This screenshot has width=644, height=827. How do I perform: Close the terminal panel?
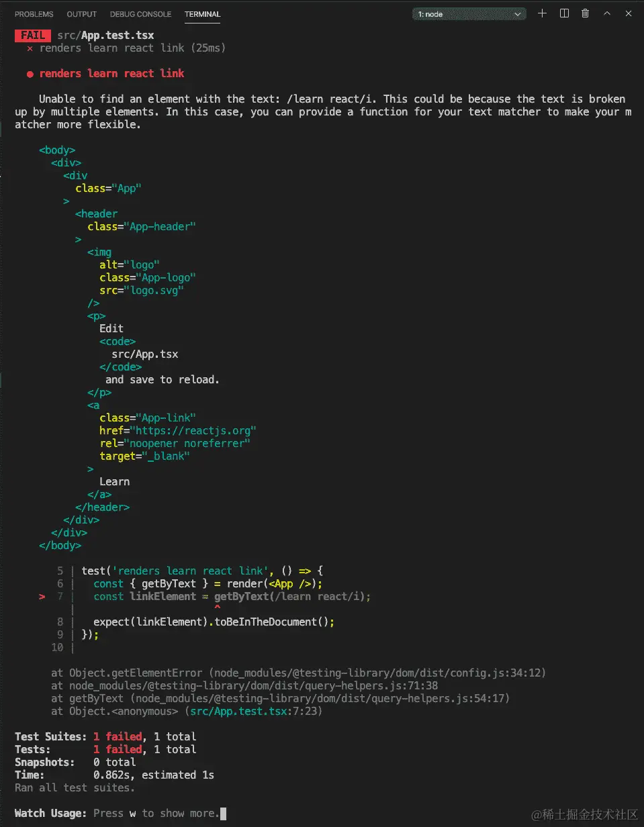[x=628, y=13]
